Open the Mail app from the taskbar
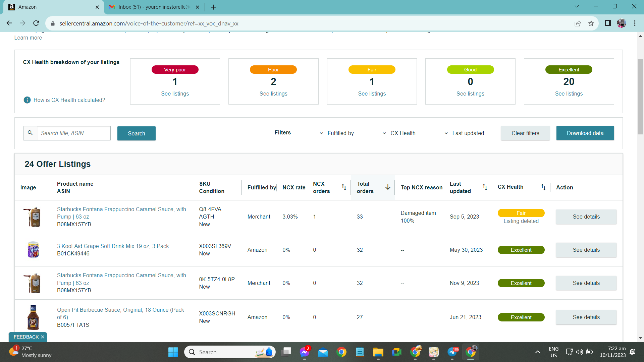 (x=323, y=352)
